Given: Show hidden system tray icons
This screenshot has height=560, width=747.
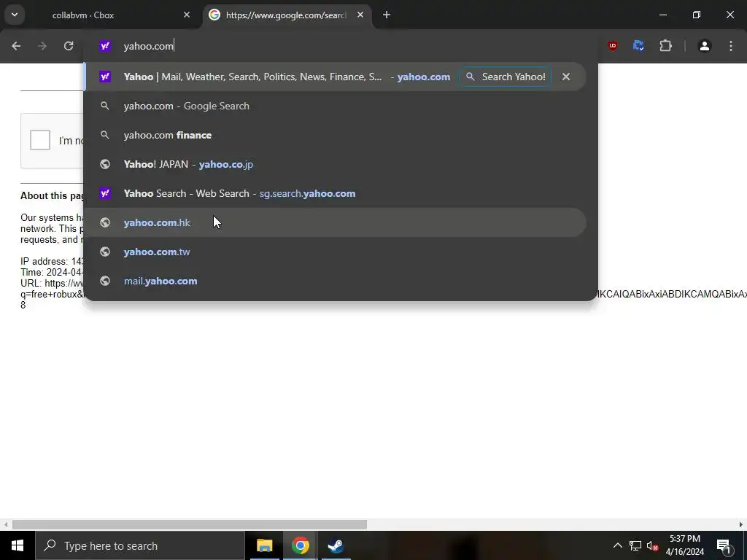Looking at the screenshot, I should (x=617, y=545).
